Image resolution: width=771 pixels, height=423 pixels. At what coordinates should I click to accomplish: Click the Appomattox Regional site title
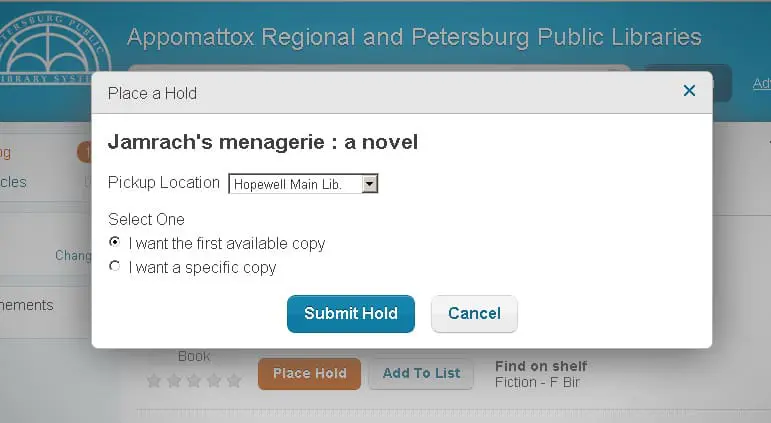[414, 38]
